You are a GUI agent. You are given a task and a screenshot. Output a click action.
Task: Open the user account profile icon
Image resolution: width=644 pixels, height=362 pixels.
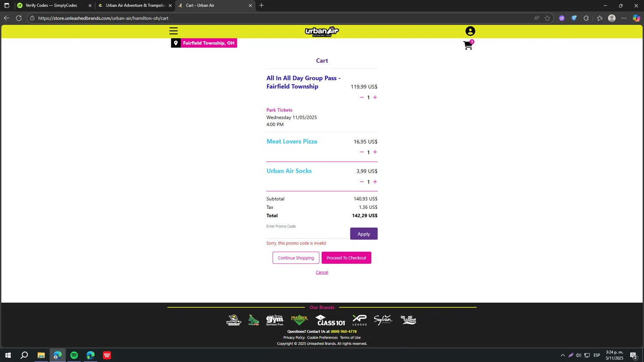[470, 31]
